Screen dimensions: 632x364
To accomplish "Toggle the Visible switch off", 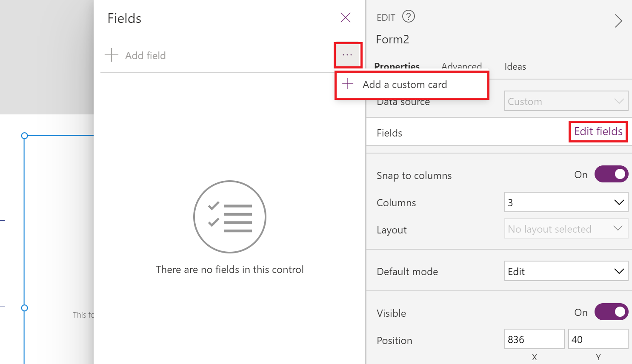I will (611, 312).
